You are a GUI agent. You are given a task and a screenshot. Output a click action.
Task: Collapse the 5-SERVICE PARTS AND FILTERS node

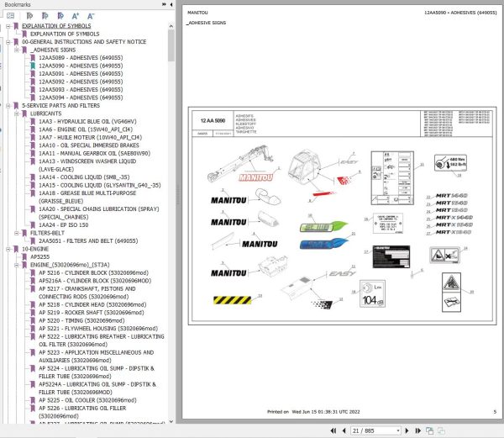click(x=8, y=106)
